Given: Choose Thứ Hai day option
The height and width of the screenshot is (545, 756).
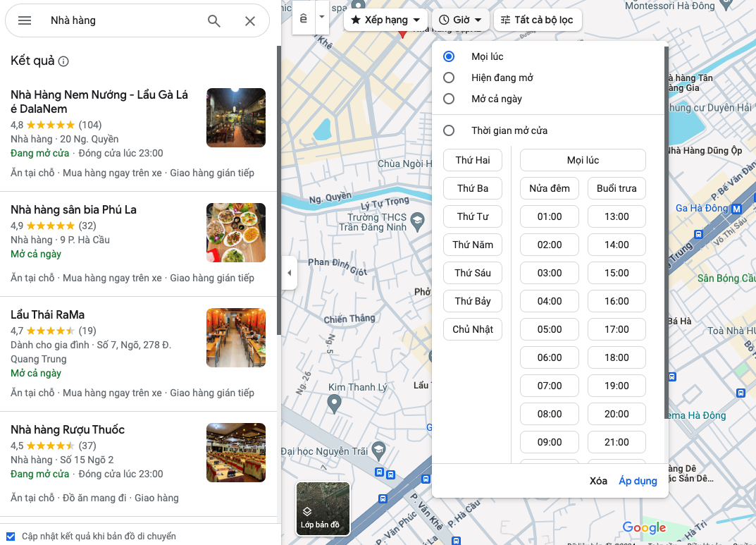Looking at the screenshot, I should click(x=472, y=160).
